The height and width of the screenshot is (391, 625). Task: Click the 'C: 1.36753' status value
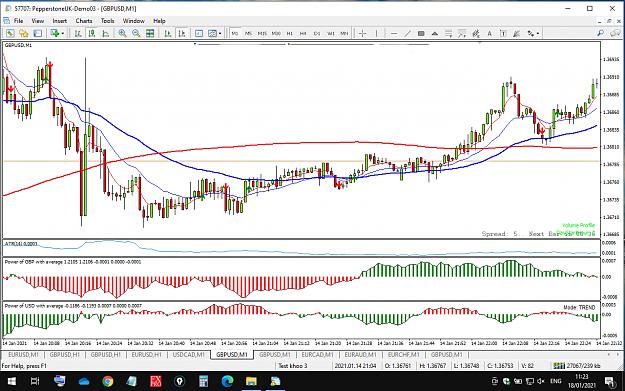(500, 365)
